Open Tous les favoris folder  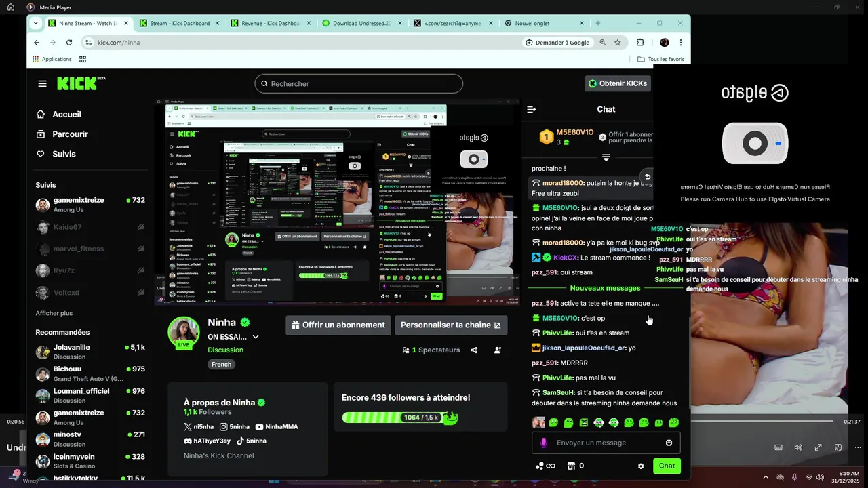(x=661, y=59)
